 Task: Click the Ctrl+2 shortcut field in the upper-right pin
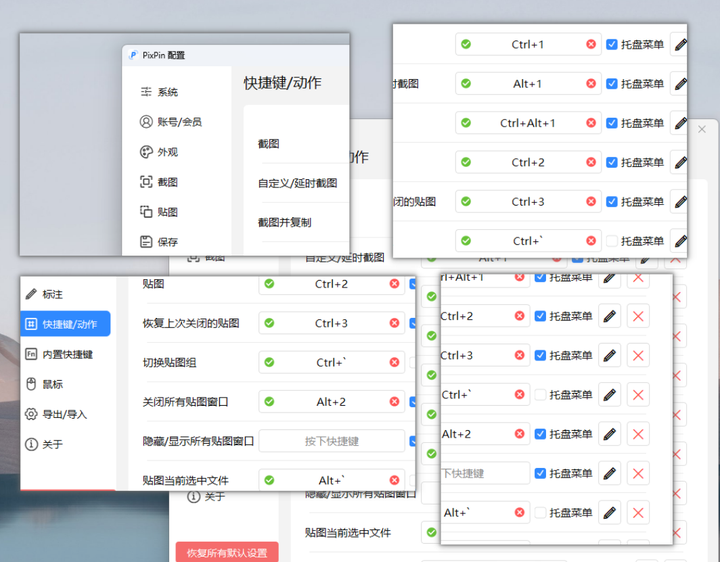(x=528, y=162)
